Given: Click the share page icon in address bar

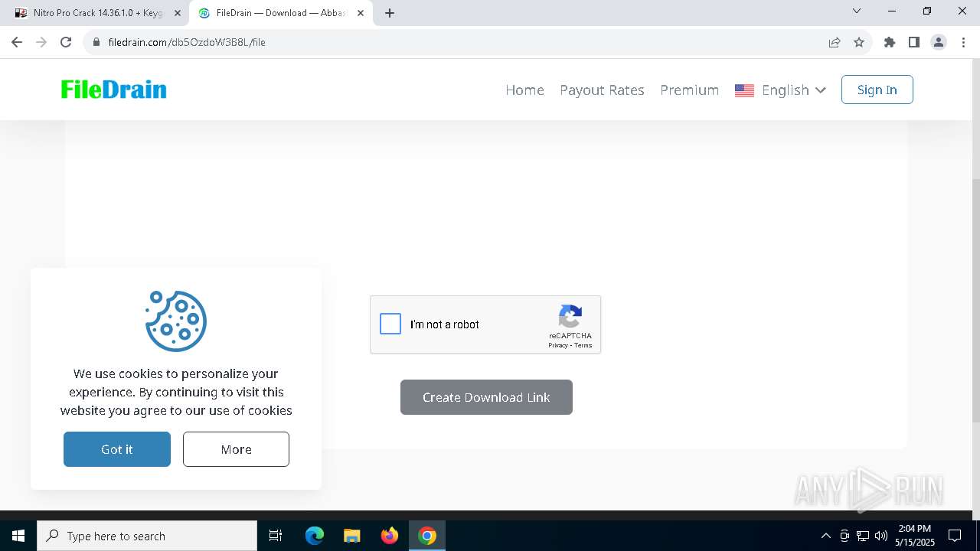Looking at the screenshot, I should click(x=835, y=42).
